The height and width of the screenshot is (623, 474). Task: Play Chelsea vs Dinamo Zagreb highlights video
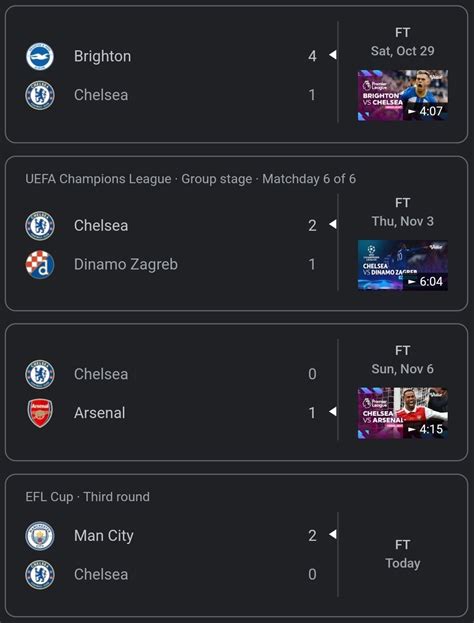[x=403, y=265]
